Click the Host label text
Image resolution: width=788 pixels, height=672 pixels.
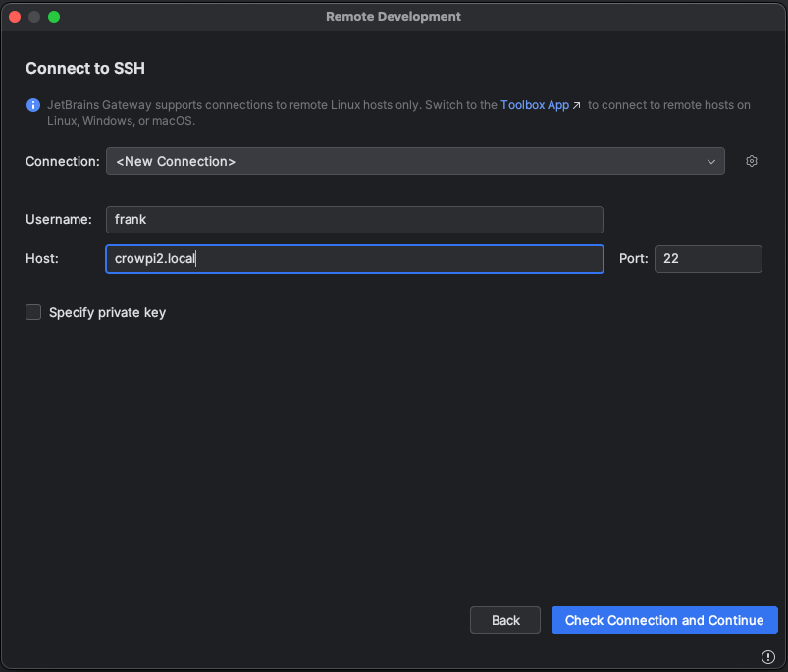click(42, 259)
